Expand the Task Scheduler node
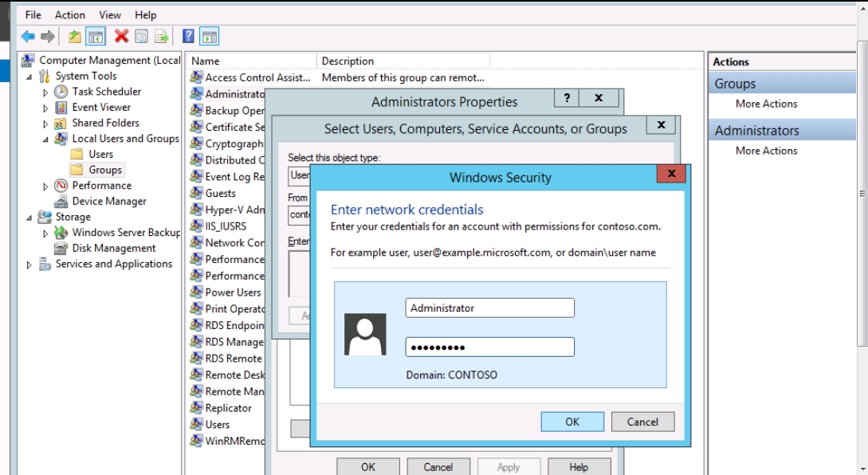Image resolution: width=868 pixels, height=475 pixels. [x=46, y=92]
